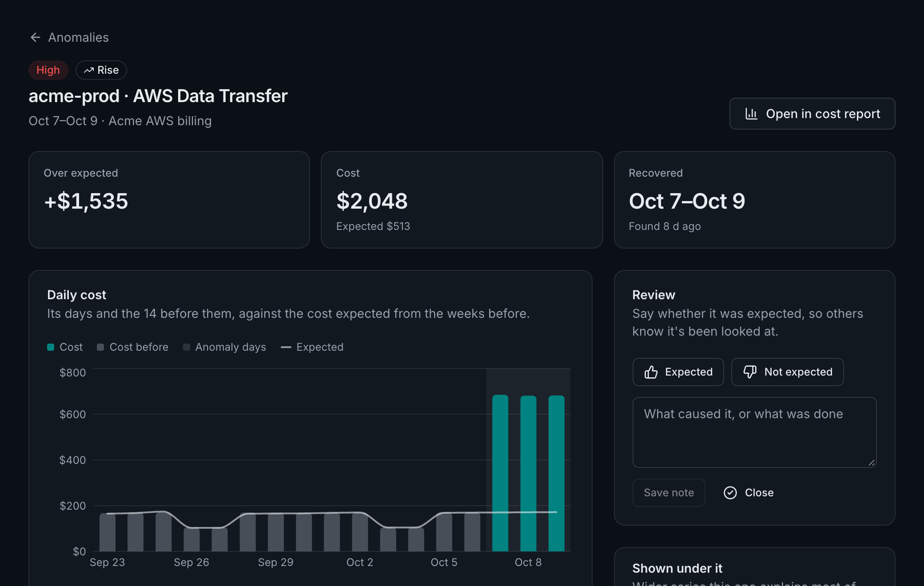Click the Review panel heading
924x586 pixels.
click(x=653, y=295)
